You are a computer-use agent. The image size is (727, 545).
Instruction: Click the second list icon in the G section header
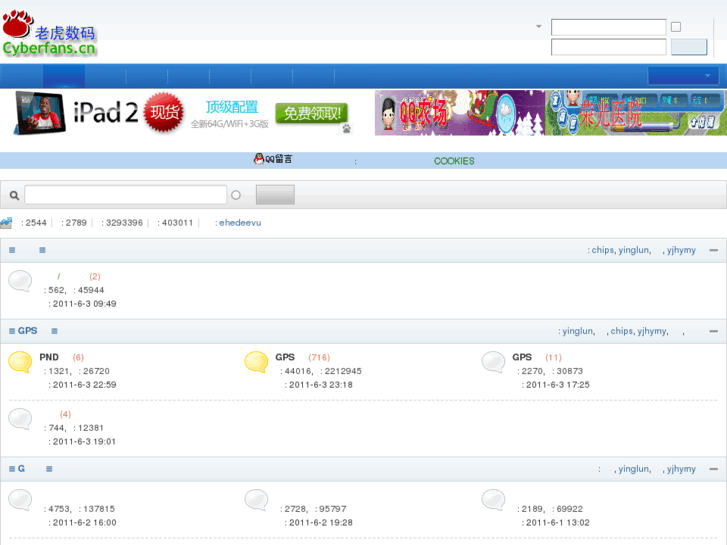tap(49, 469)
